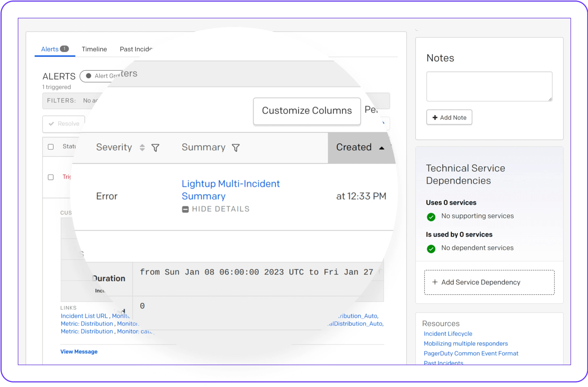Click the green check beside No dependent services
The height and width of the screenshot is (387, 588).
click(x=431, y=249)
